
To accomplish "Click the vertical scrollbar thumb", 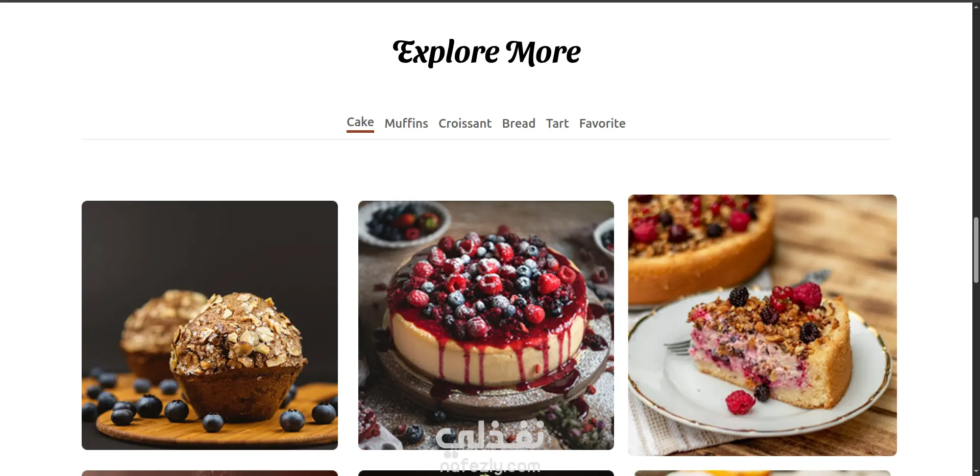I will tap(976, 250).
